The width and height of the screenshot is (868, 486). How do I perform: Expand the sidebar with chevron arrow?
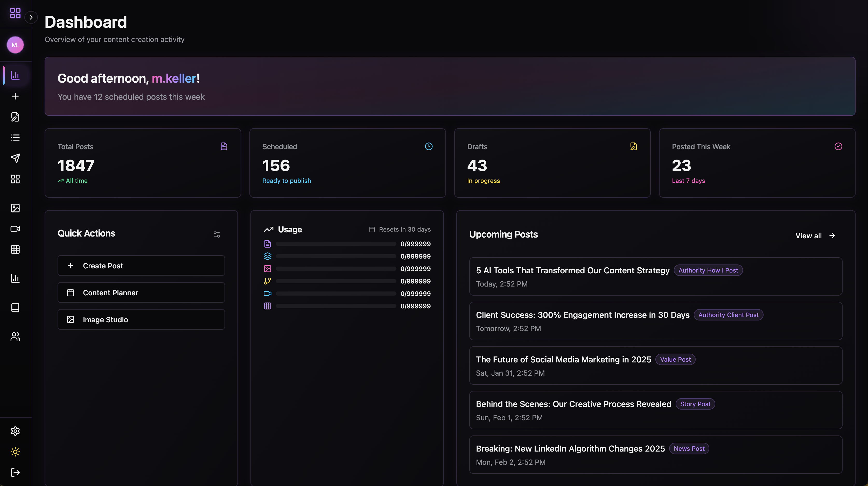tap(31, 17)
